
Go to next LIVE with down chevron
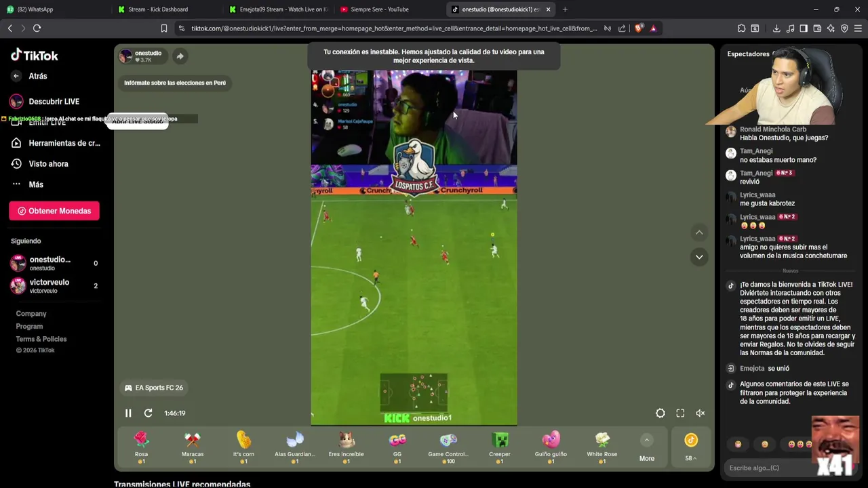point(699,257)
